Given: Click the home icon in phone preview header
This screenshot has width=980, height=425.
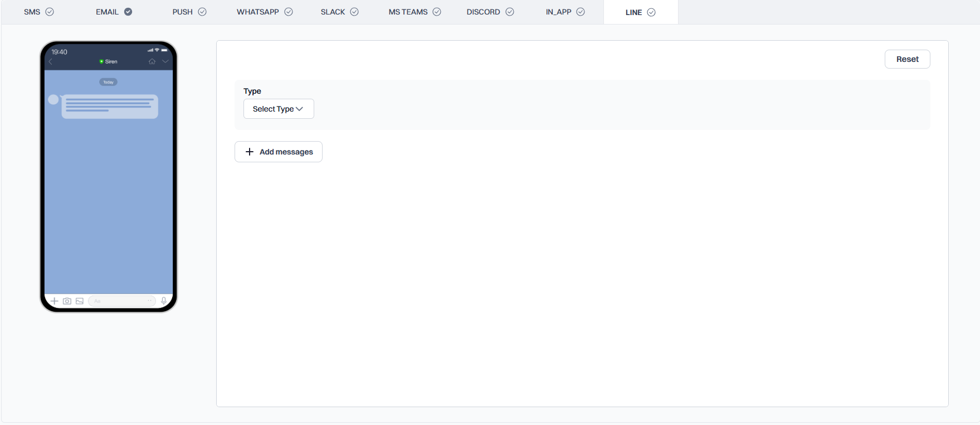Looking at the screenshot, I should coord(152,61).
